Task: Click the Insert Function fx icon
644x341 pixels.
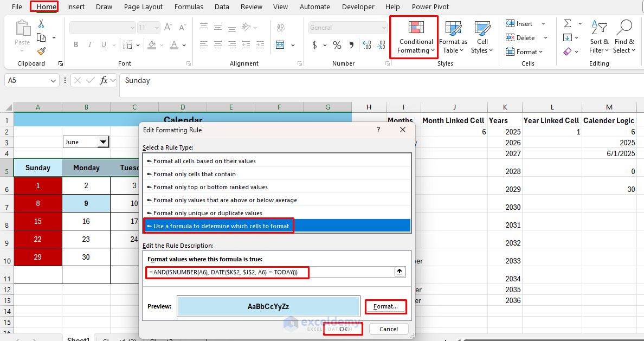Action: click(x=104, y=81)
